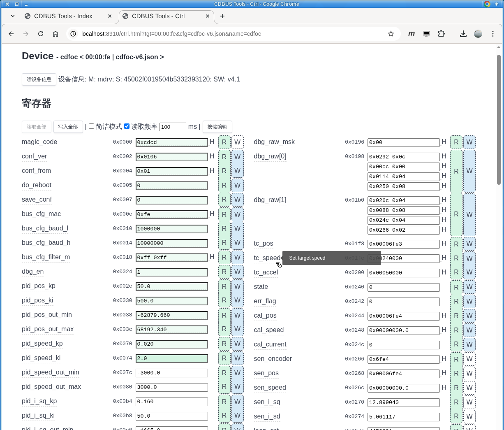Open the 按键编辑 button

(x=217, y=127)
